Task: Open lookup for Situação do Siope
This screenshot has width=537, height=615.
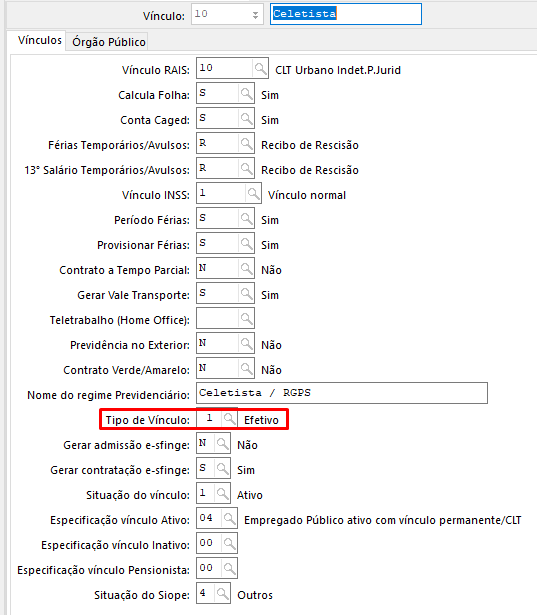Action: click(222, 593)
